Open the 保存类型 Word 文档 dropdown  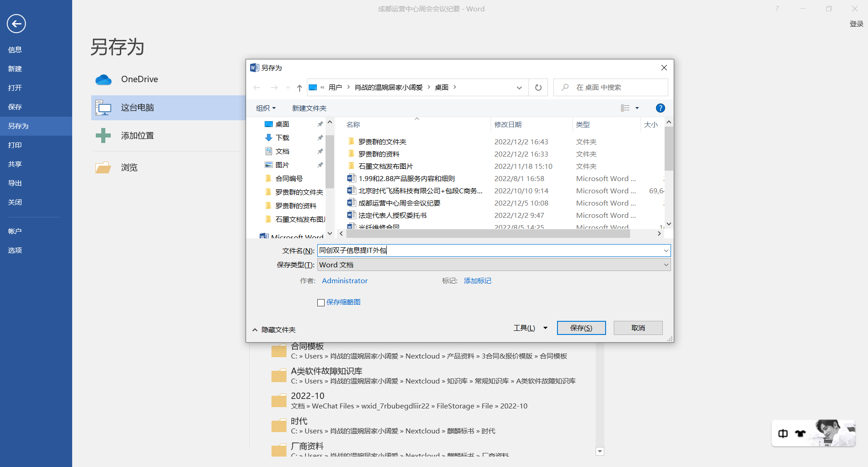(x=666, y=265)
